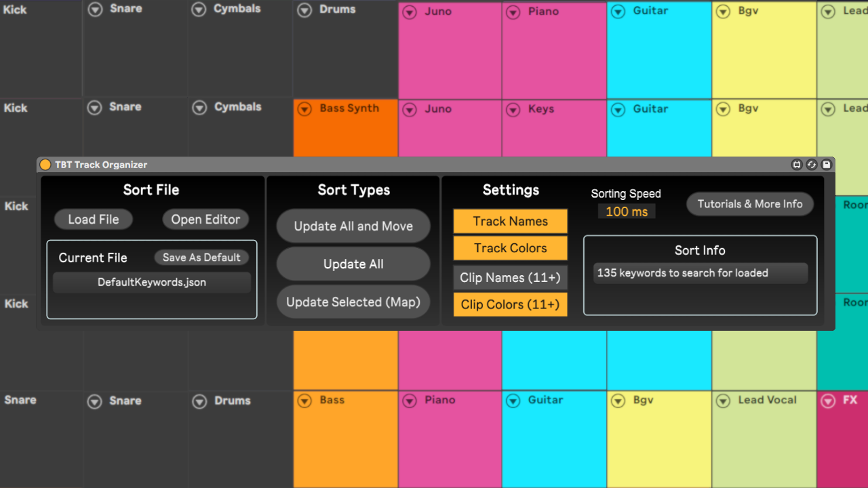The width and height of the screenshot is (868, 488).
Task: Click the Kick label in top row
Action: pos(15,9)
